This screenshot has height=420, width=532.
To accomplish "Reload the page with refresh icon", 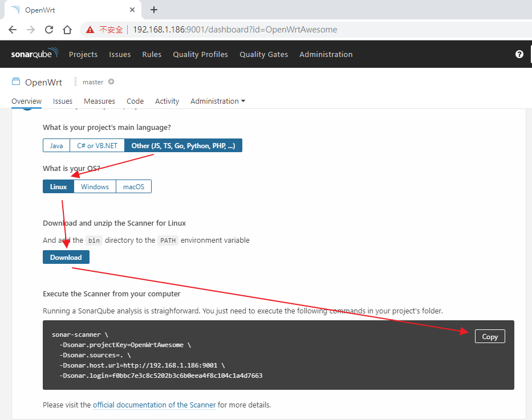I will (49, 30).
